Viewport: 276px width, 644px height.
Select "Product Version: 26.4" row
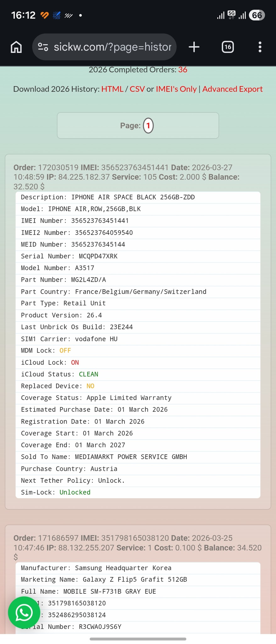[x=138, y=315]
